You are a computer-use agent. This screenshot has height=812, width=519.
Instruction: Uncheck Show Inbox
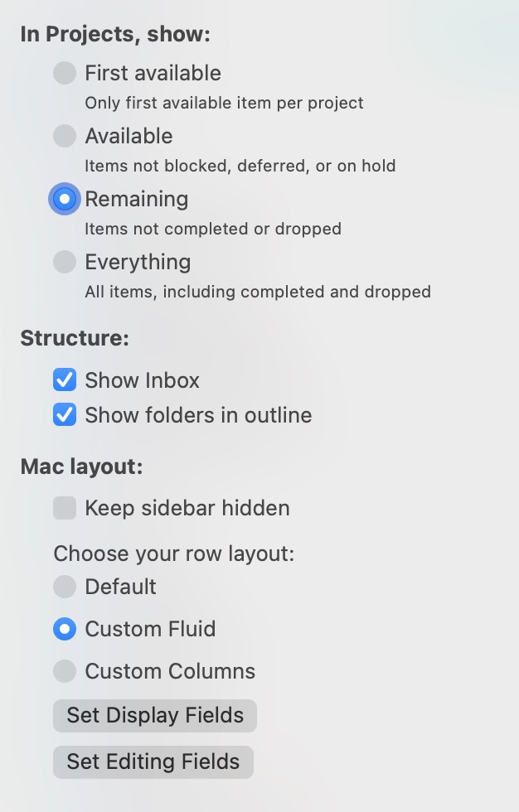(x=64, y=379)
